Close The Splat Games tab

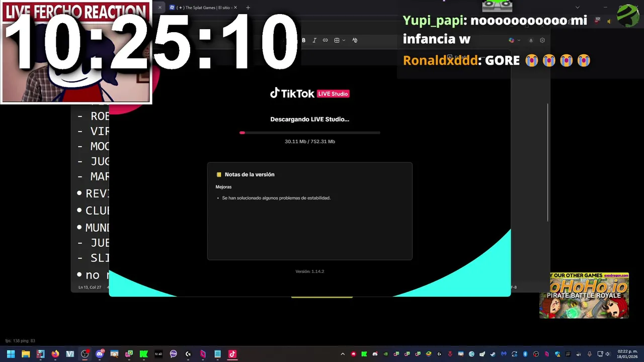coord(235,8)
